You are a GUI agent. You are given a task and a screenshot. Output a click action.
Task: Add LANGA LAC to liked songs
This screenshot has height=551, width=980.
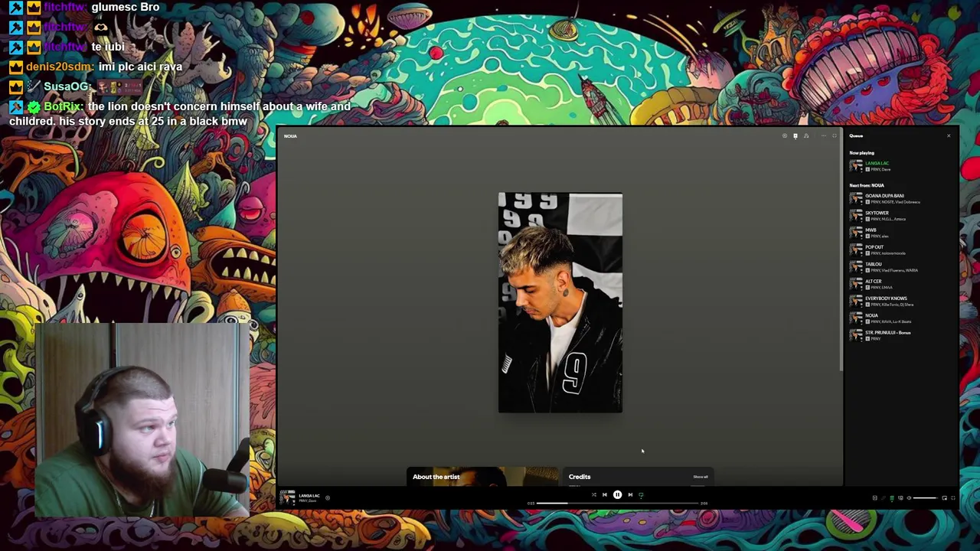coord(327,497)
